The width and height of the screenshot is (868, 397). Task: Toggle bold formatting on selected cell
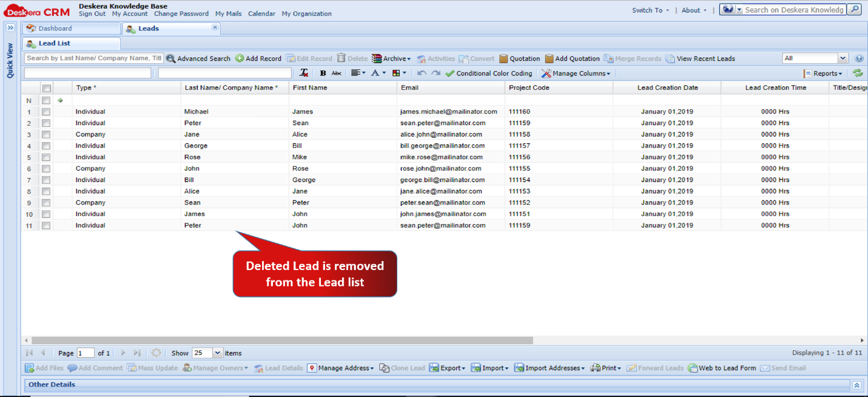[x=322, y=72]
